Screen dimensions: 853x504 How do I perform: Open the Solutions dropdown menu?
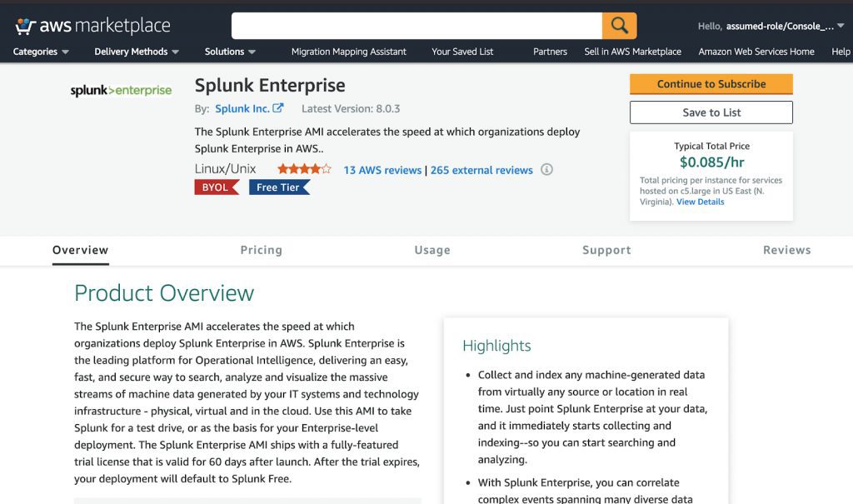pyautogui.click(x=230, y=52)
